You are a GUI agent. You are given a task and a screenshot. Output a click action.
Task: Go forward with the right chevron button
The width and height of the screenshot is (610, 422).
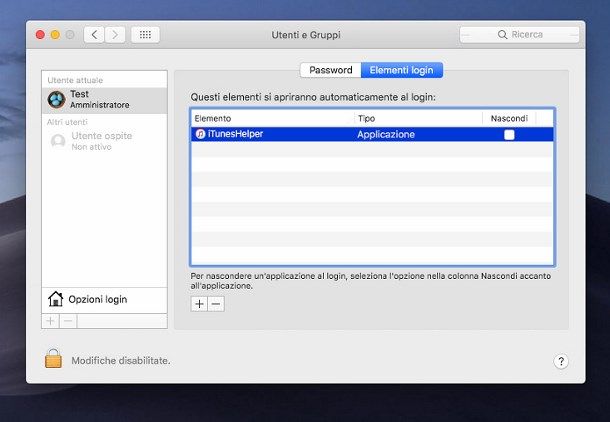click(x=115, y=35)
